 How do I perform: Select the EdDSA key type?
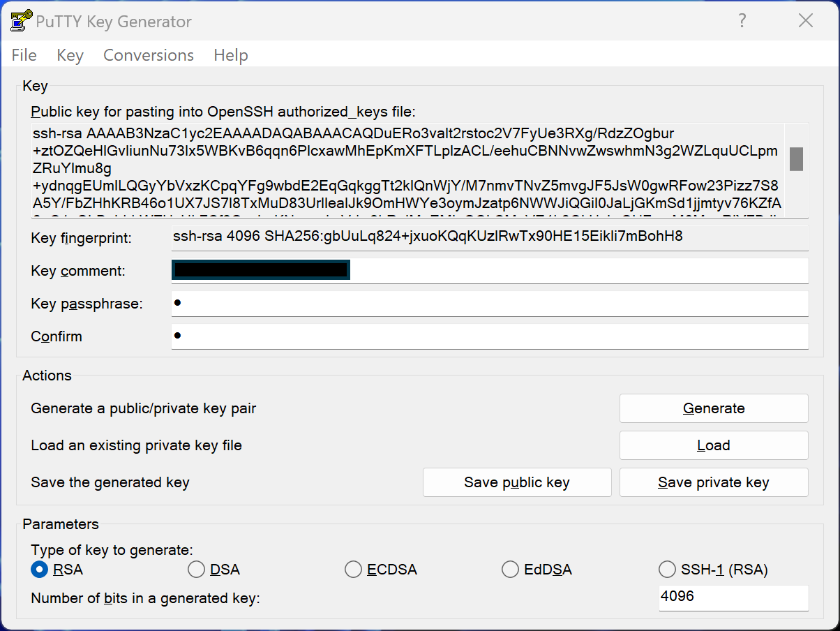pyautogui.click(x=537, y=570)
